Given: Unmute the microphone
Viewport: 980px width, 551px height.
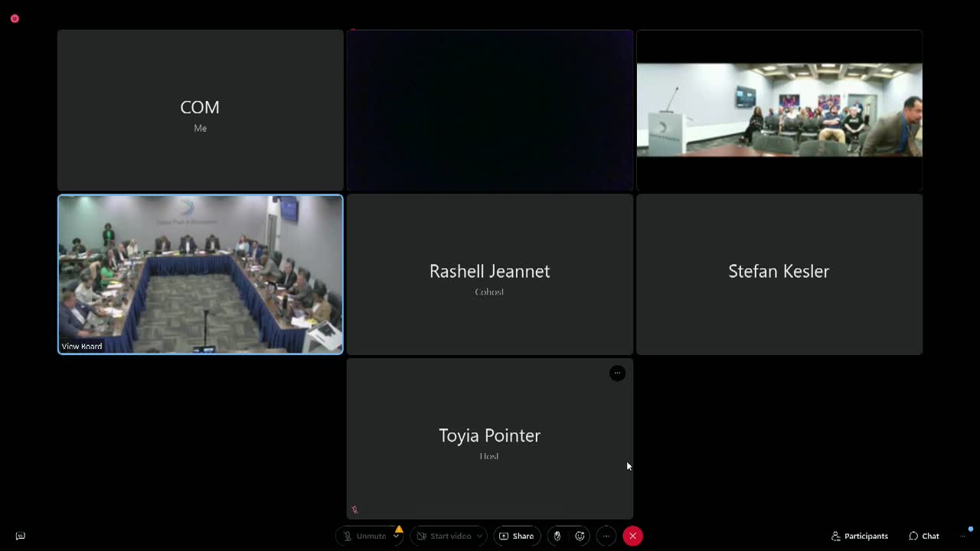Looking at the screenshot, I should pyautogui.click(x=365, y=536).
